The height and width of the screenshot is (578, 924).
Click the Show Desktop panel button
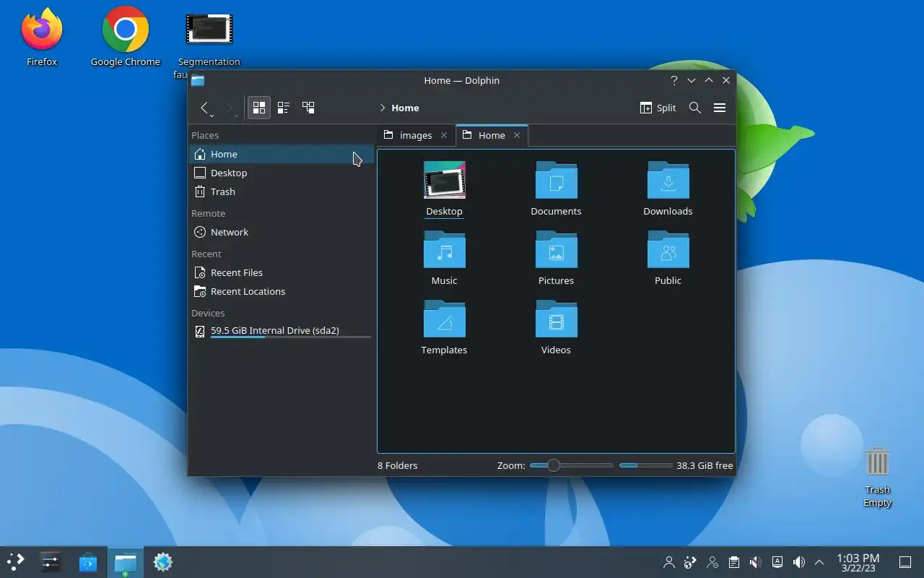point(905,561)
